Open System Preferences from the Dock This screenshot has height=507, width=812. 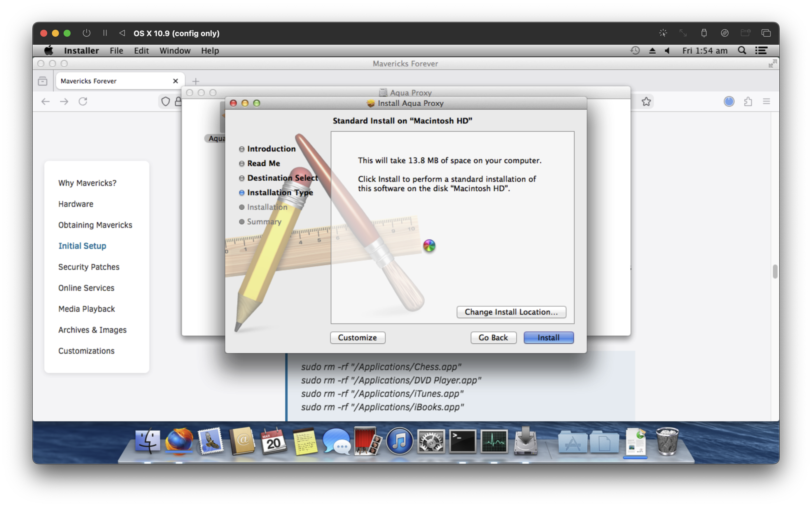coord(431,441)
